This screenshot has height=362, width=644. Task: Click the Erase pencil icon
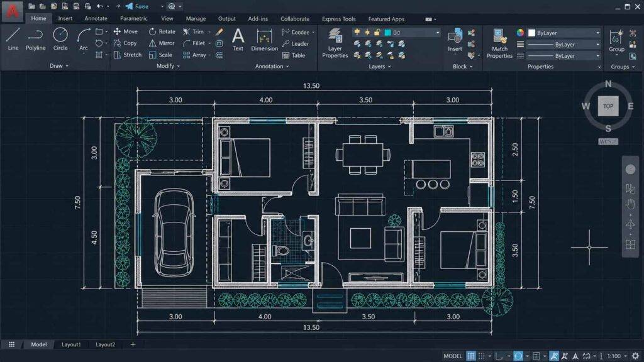pyautogui.click(x=219, y=31)
